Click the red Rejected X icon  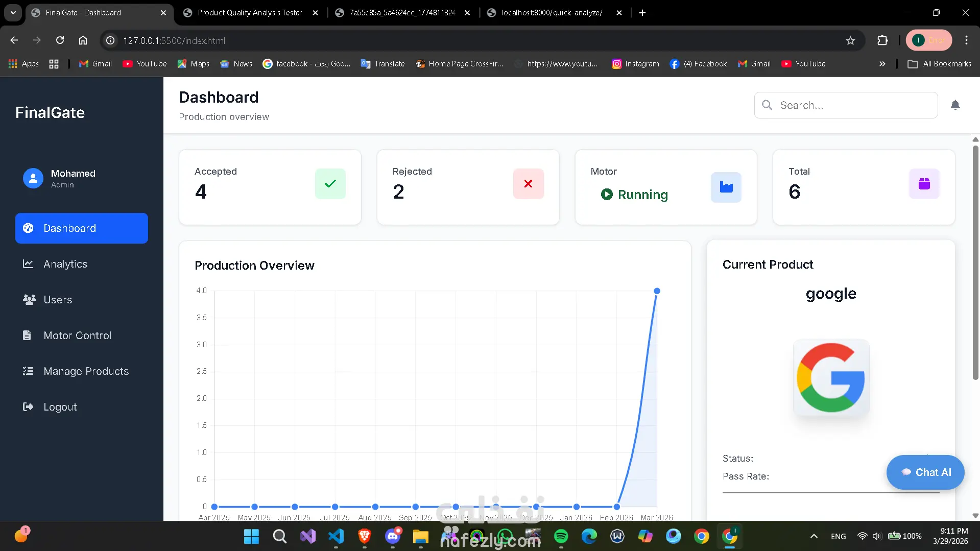[528, 184]
